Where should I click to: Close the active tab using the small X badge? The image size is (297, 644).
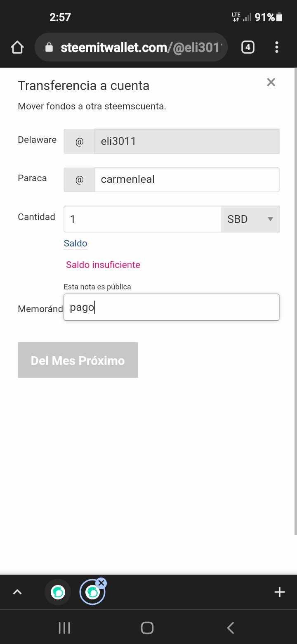[101, 583]
